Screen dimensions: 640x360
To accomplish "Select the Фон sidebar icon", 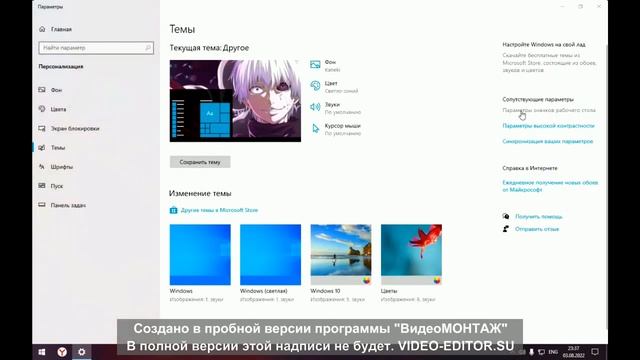I will pyautogui.click(x=42, y=89).
